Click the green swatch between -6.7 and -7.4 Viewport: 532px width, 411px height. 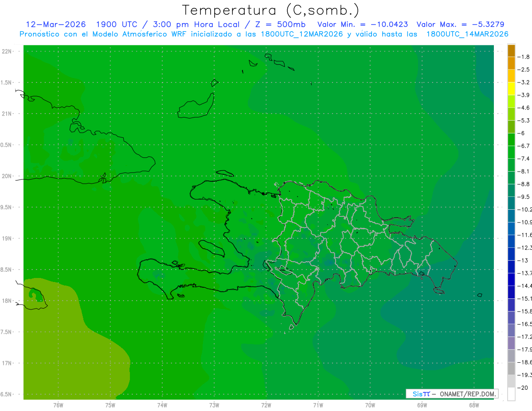click(x=511, y=152)
